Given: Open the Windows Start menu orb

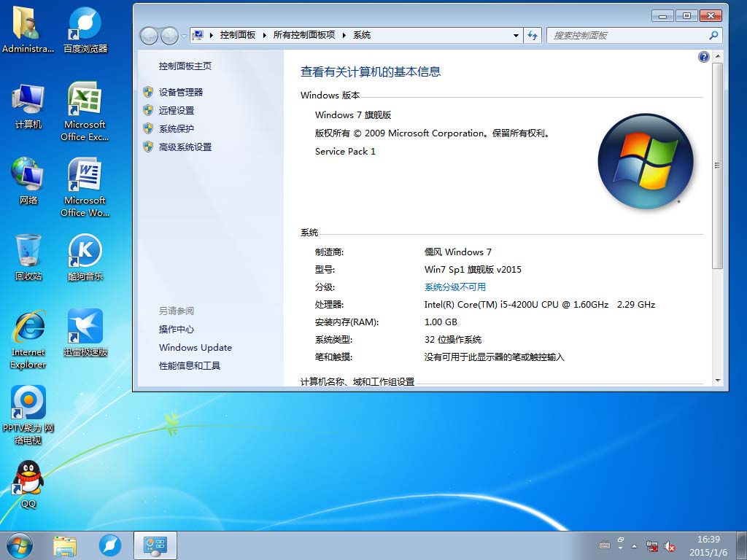Looking at the screenshot, I should pos(20,545).
